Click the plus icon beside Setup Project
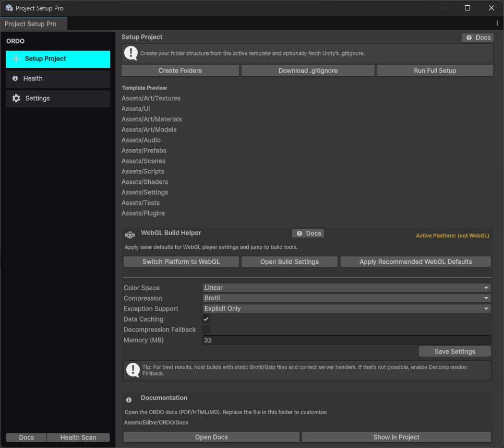504x448 pixels. point(16,59)
